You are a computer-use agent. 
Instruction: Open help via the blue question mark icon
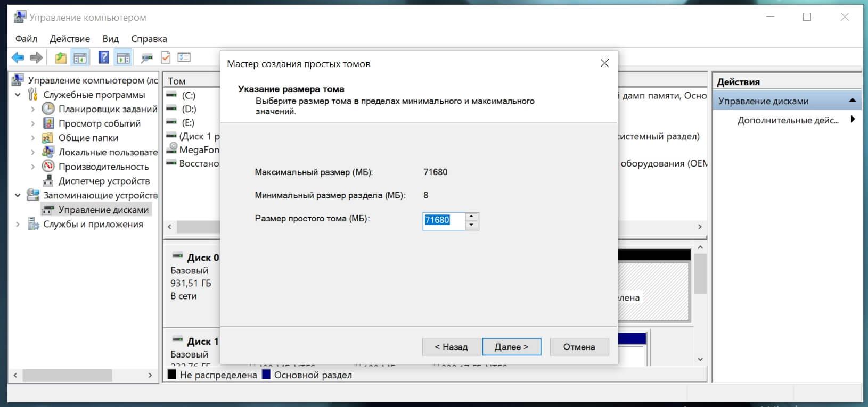tap(104, 57)
